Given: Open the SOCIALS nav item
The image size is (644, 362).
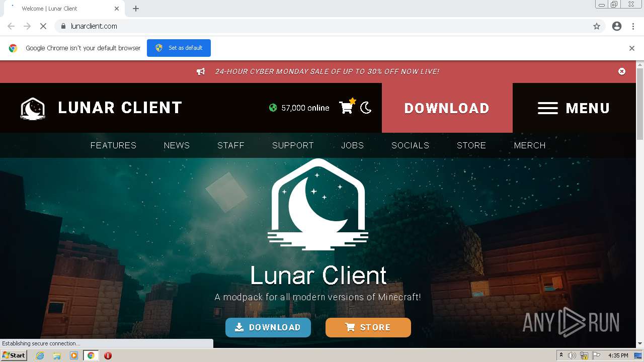Looking at the screenshot, I should pos(410,145).
